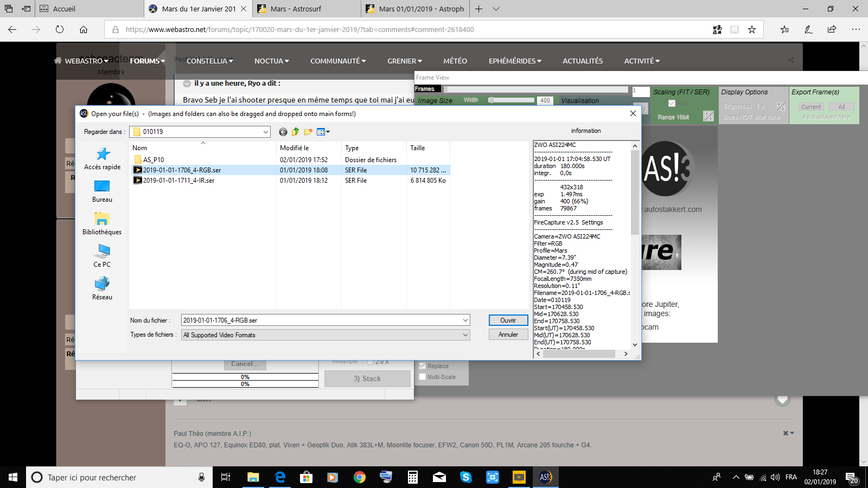Open Skype from the taskbar
The image size is (868, 488).
[465, 477]
